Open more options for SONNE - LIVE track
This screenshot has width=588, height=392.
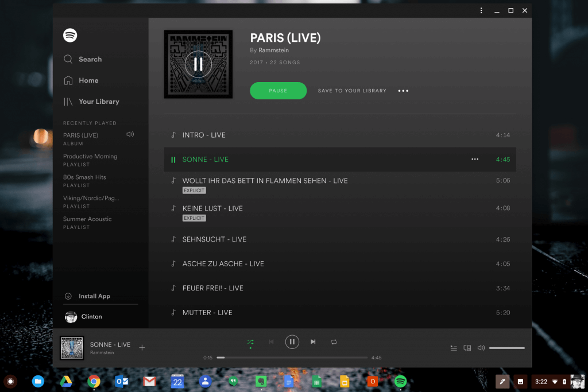[475, 160]
